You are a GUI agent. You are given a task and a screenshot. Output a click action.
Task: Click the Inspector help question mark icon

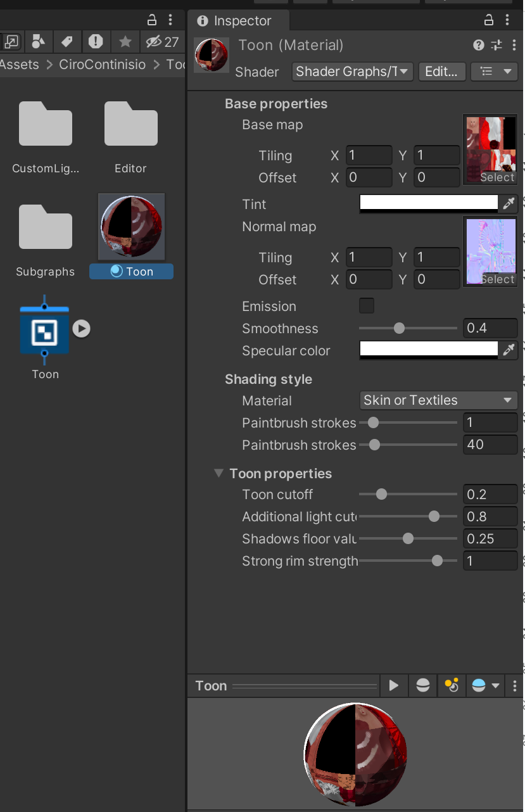pos(478,45)
